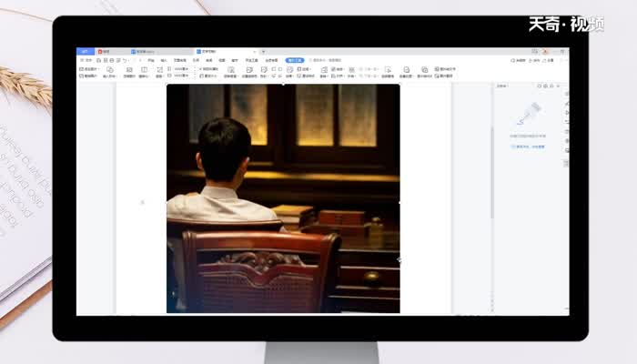Viewport: 637px width, 364px height.
Task: Click the picture width input field
Action: [183, 76]
